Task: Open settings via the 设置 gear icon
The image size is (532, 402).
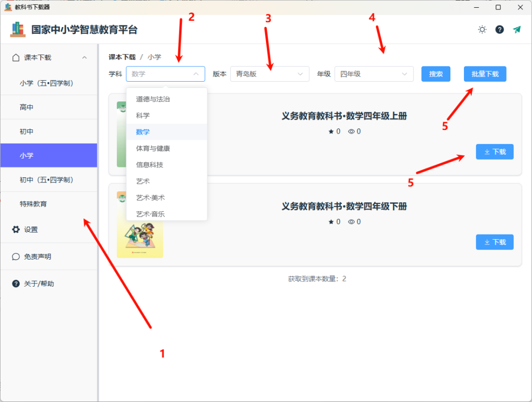Action: click(15, 229)
